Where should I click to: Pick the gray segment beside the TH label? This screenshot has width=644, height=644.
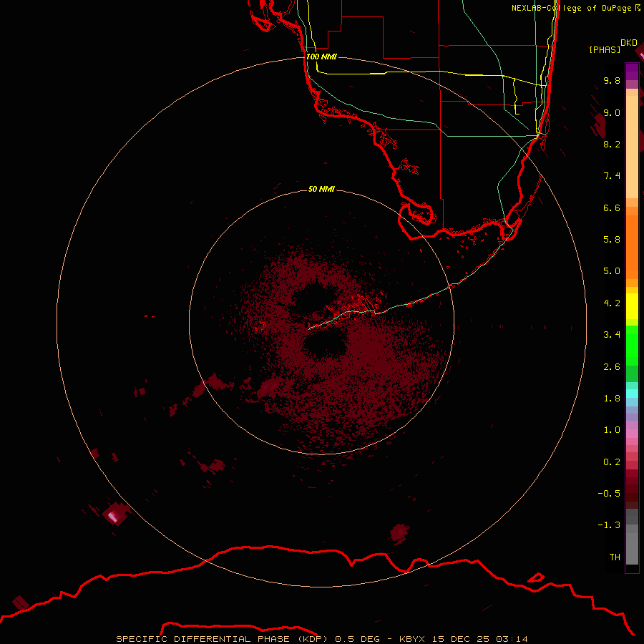pos(632,549)
